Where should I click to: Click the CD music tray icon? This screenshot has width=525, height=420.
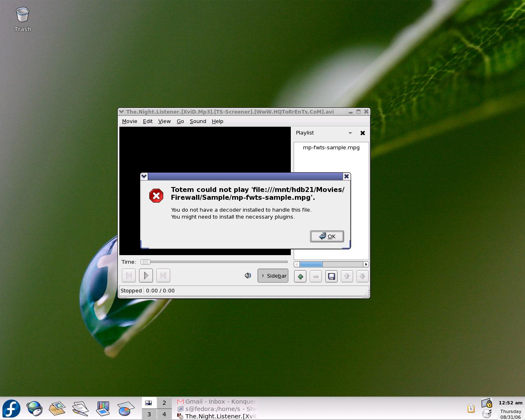[x=486, y=413]
